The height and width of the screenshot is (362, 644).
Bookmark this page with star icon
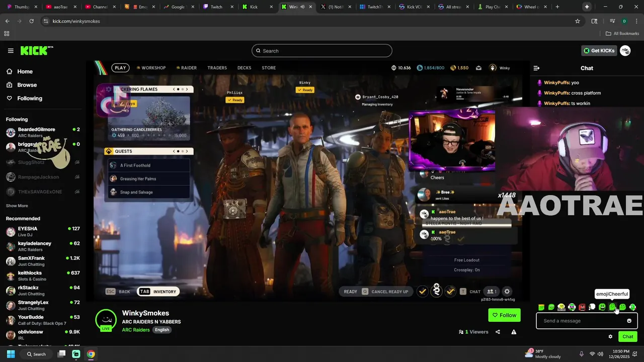[578, 21]
